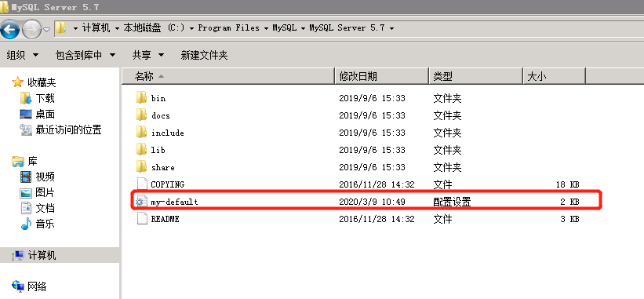The image size is (644, 299).
Task: Select 网络 in the navigation pane
Action: [37, 286]
